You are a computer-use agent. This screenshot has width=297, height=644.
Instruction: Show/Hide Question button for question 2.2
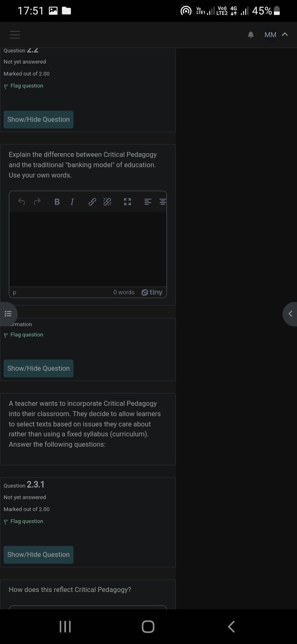click(38, 119)
